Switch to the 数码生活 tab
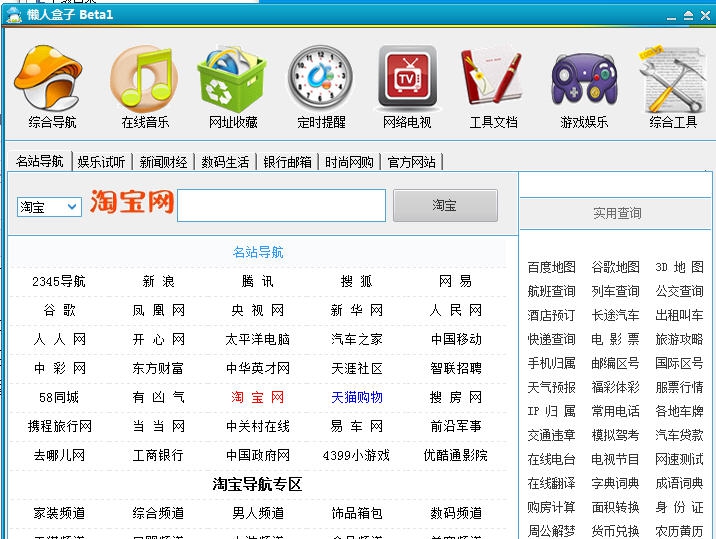Viewport: 716px width, 539px height. coord(225,162)
